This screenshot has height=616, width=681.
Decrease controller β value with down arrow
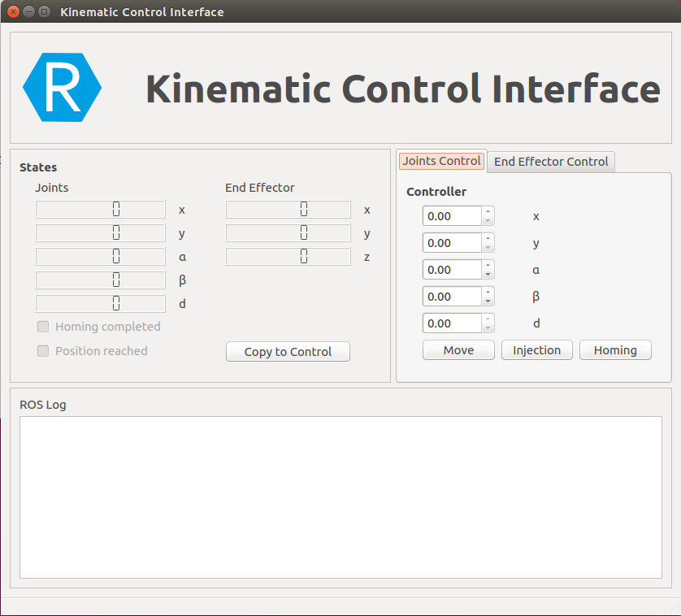click(488, 301)
